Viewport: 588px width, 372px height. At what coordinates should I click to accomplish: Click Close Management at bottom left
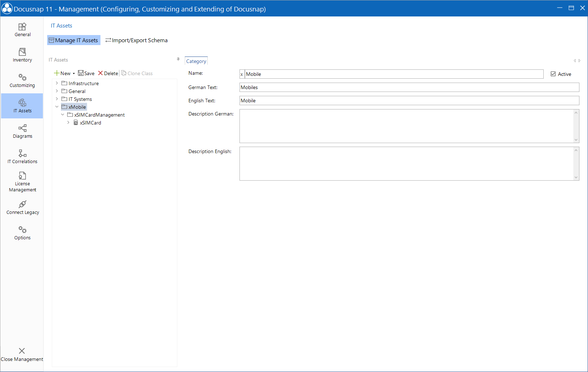coord(22,354)
